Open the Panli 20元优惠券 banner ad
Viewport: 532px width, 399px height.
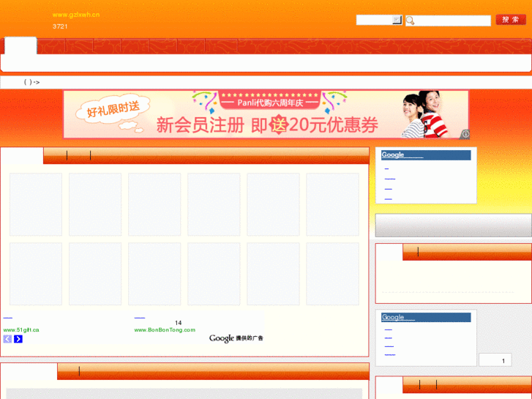point(266,114)
